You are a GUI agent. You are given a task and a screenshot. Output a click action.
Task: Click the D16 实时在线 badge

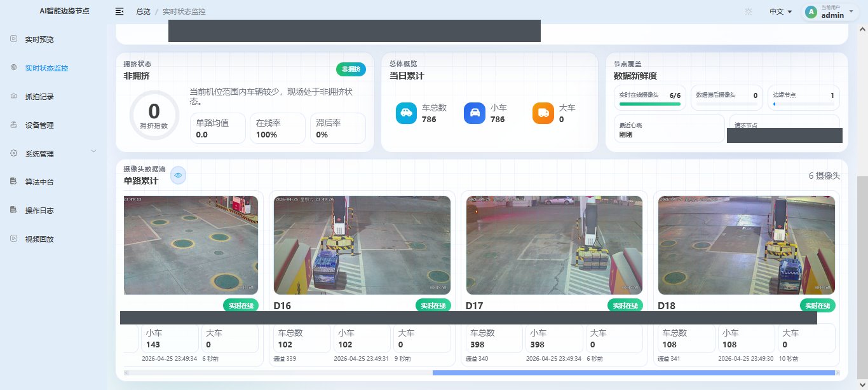(433, 305)
